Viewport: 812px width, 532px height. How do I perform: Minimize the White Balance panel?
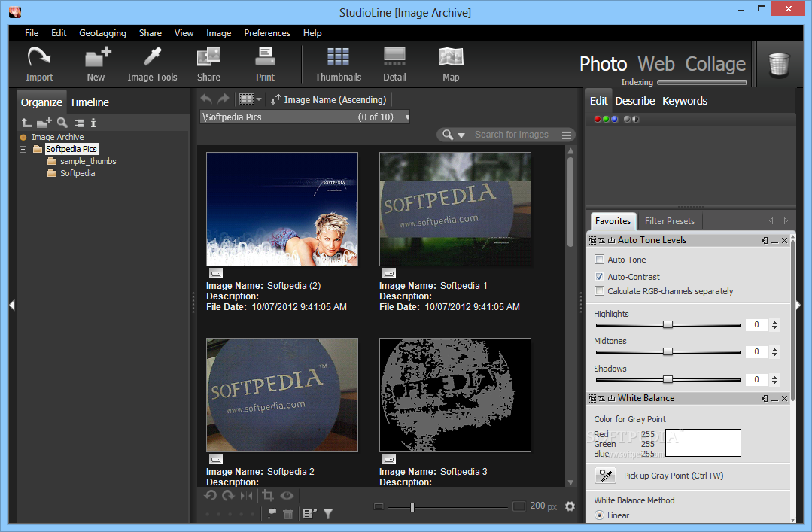[774, 399]
